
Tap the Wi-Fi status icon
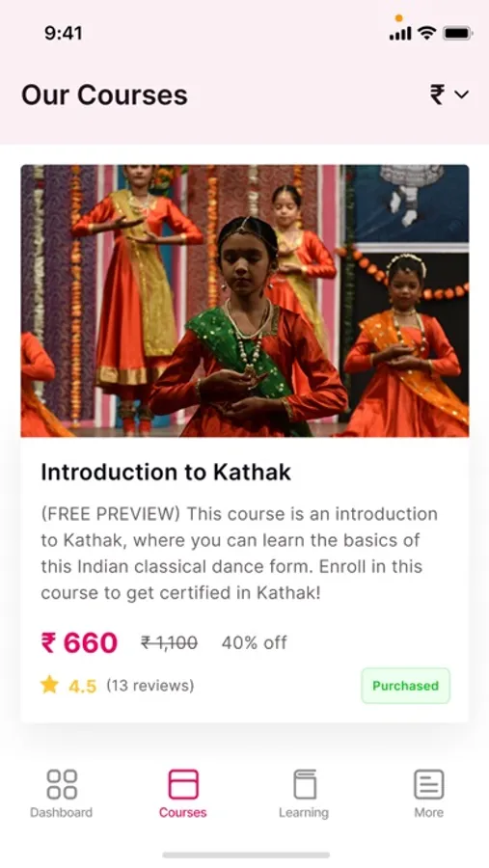click(x=426, y=33)
